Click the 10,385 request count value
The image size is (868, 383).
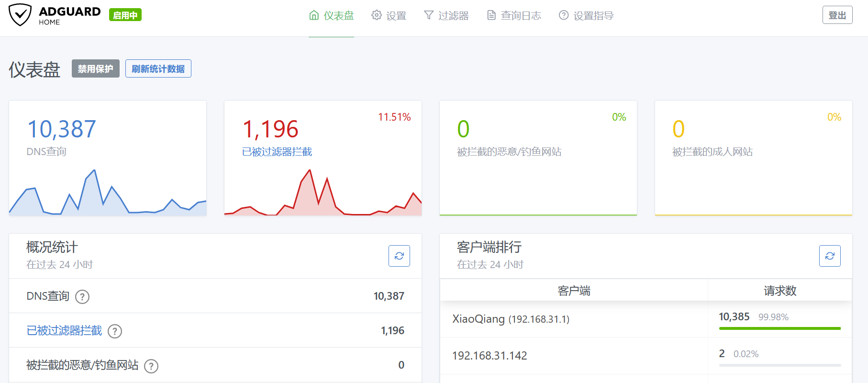(x=734, y=317)
